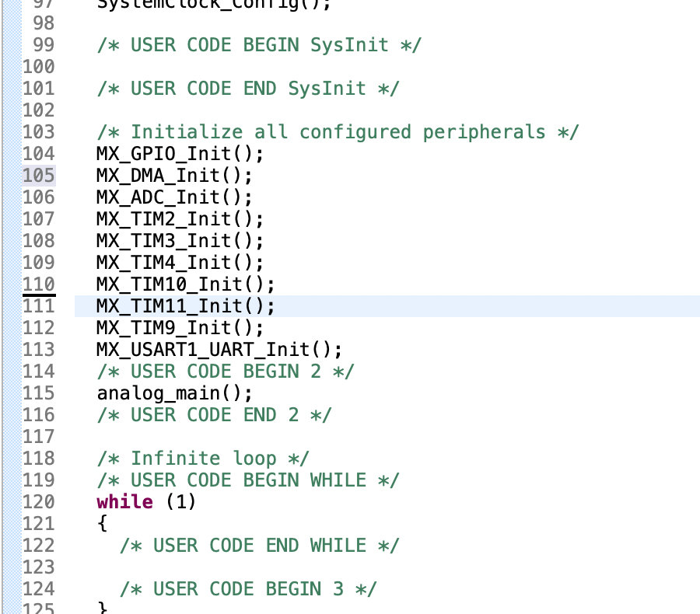Image resolution: width=700 pixels, height=614 pixels.
Task: Click the while keyword
Action: click(125, 502)
